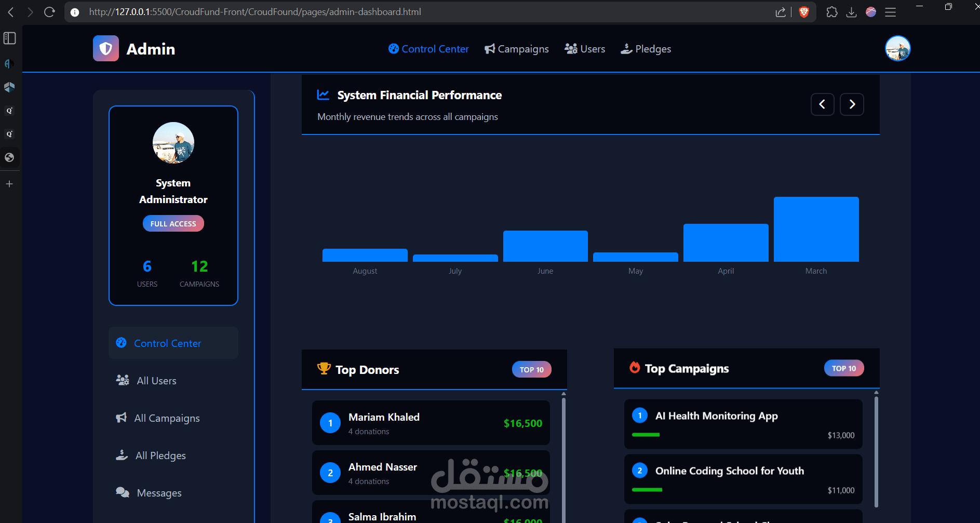Click the trophy icon next to Top Donors

324,368
